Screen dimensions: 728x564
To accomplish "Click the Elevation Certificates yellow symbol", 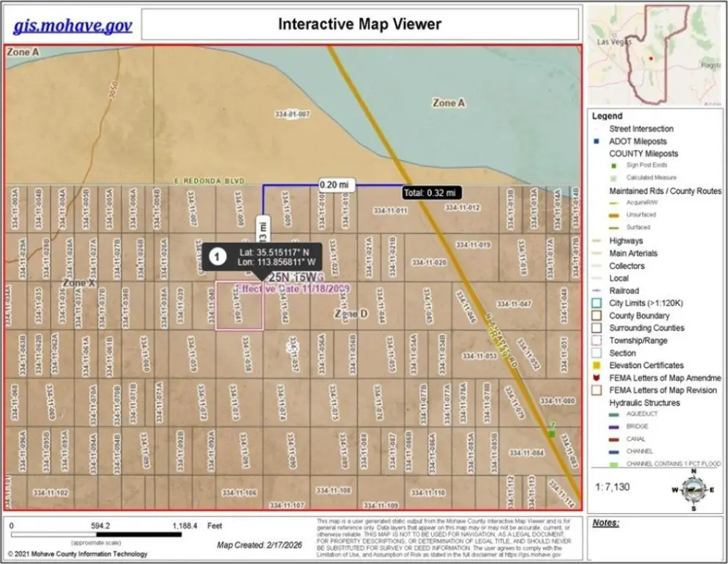I will point(598,366).
